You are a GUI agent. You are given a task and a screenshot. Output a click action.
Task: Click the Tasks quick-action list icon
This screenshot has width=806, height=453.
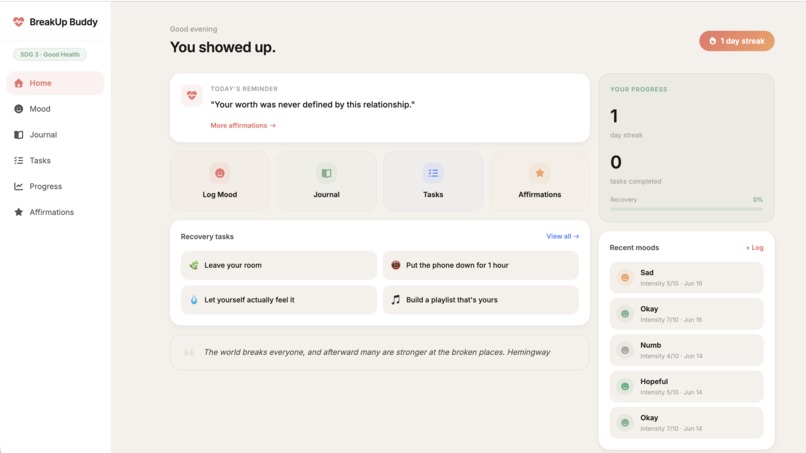coord(433,173)
